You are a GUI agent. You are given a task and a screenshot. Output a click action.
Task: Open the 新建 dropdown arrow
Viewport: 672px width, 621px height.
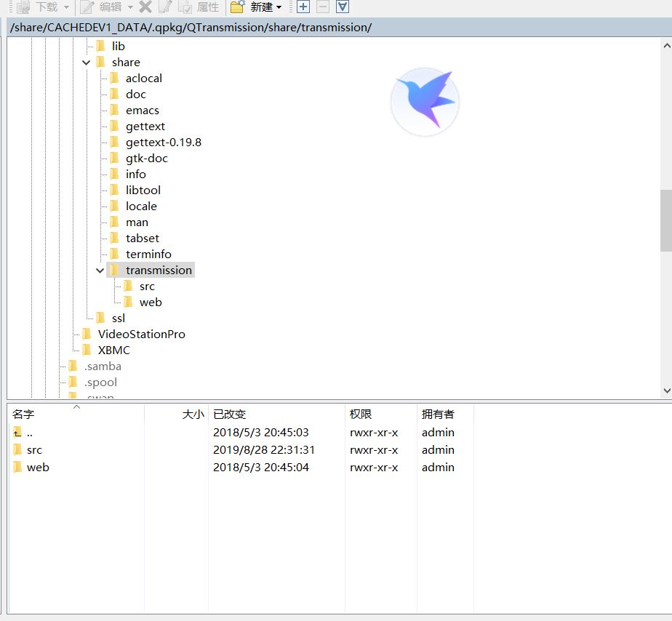click(279, 8)
